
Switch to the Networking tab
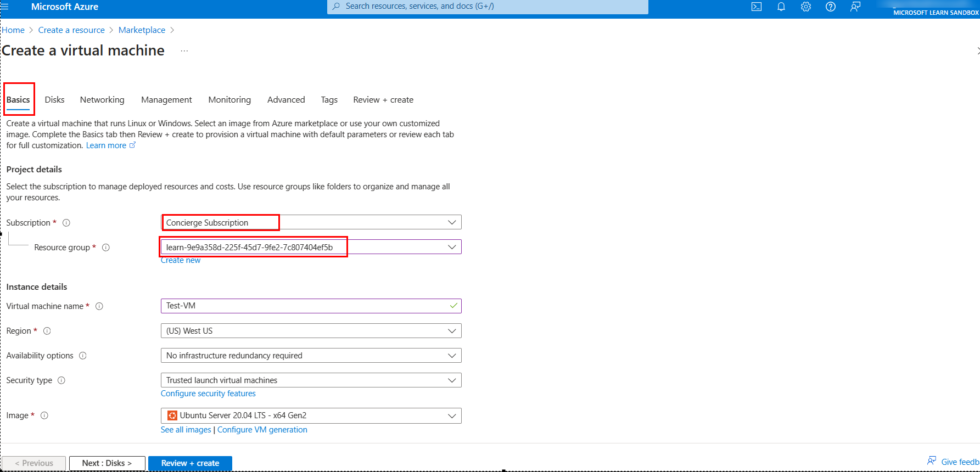[102, 100]
